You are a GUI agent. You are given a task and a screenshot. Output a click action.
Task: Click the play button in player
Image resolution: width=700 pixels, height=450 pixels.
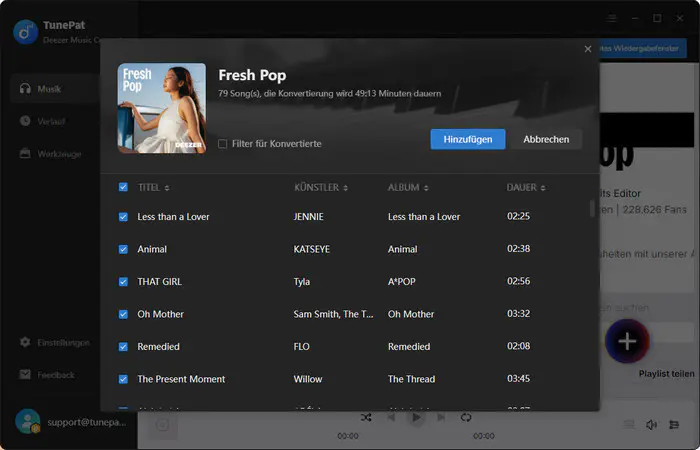(x=416, y=417)
